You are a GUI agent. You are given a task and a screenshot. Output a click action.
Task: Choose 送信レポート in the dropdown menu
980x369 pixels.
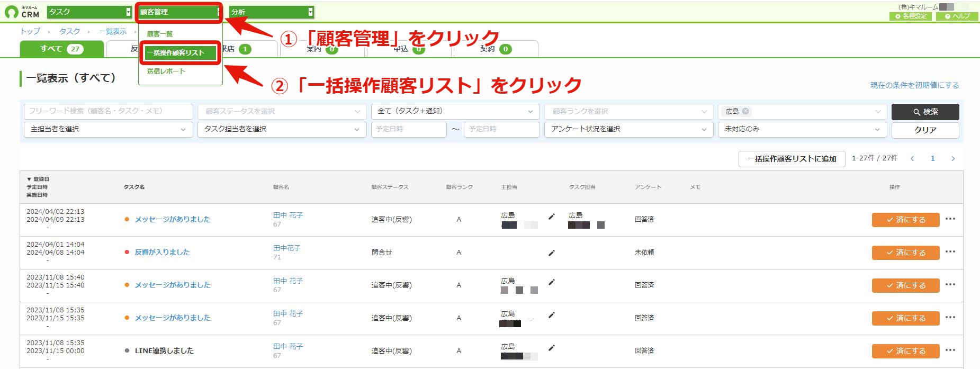pyautogui.click(x=166, y=71)
